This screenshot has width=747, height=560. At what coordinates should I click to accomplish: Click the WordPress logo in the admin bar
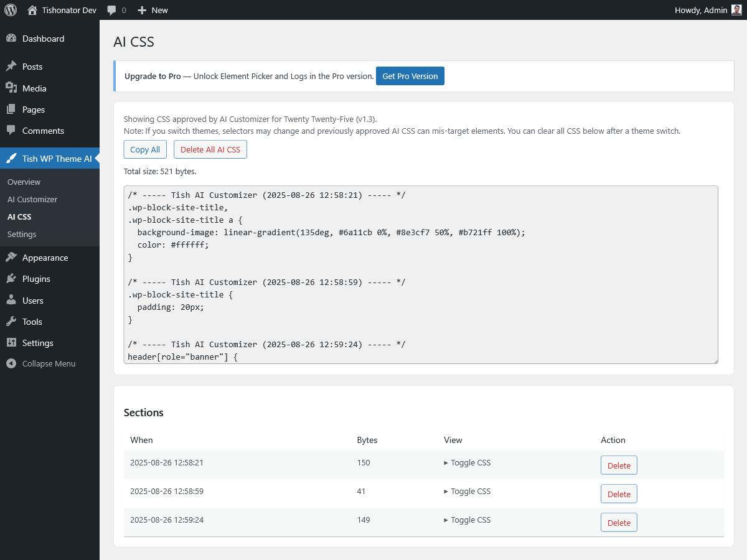click(x=10, y=10)
